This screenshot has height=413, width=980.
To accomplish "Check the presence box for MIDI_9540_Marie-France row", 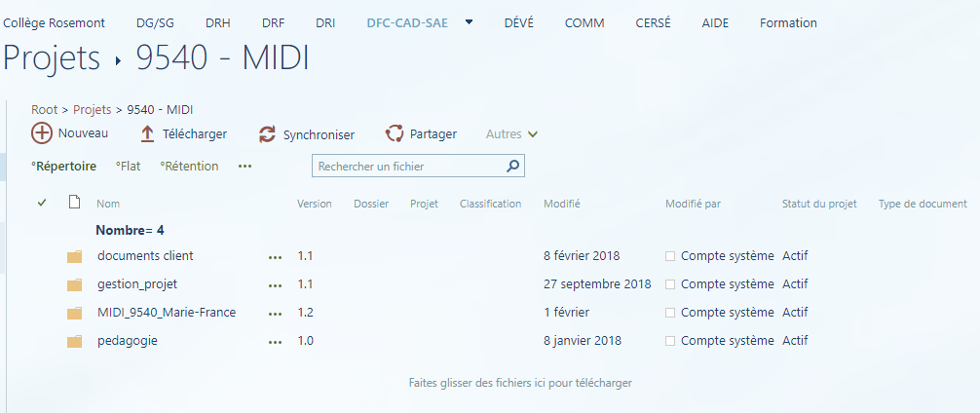I will 670,313.
